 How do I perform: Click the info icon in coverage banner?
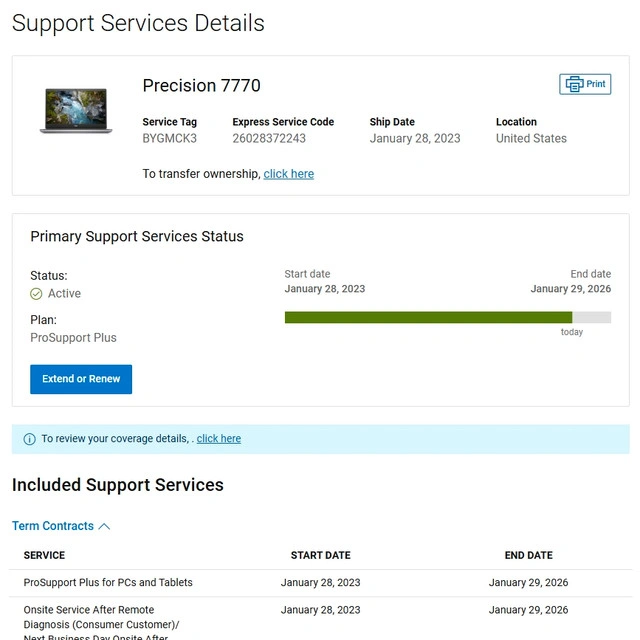tap(29, 439)
